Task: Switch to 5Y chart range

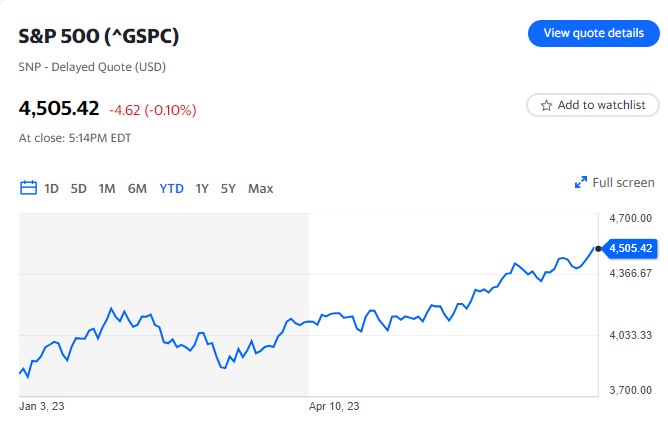Action: point(228,188)
